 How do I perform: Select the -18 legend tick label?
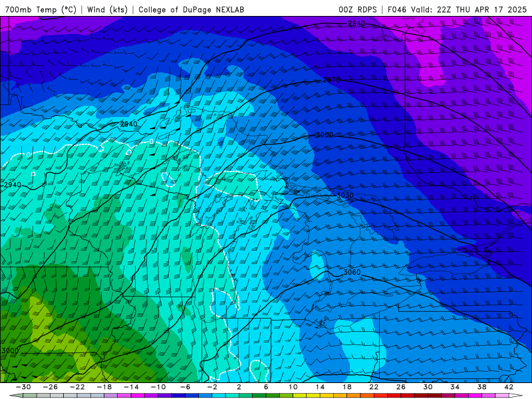coord(104,387)
